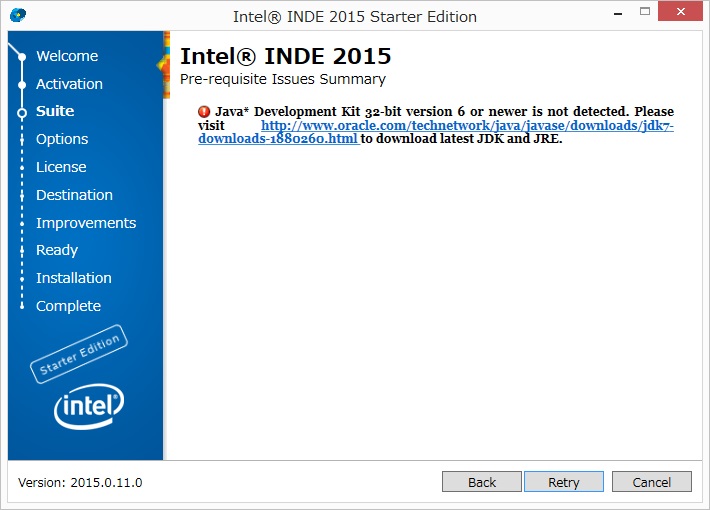Select the Destination step
The image size is (710, 510).
(74, 195)
